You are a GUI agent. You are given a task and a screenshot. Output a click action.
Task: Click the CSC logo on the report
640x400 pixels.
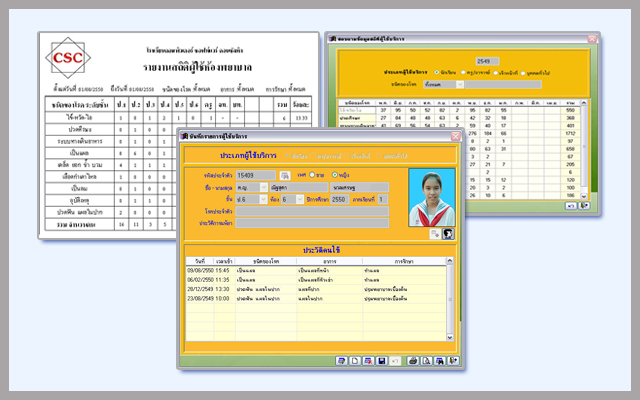pyautogui.click(x=68, y=58)
